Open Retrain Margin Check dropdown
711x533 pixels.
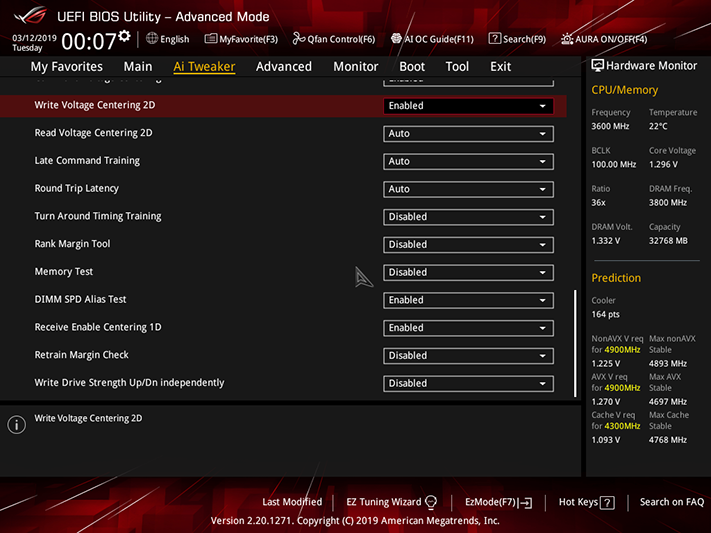468,356
